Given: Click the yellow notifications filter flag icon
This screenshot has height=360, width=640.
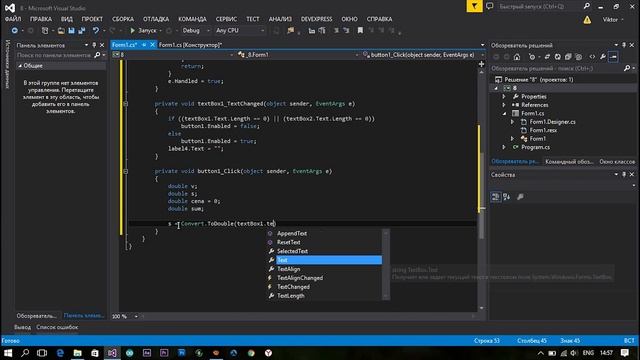Looking at the screenshot, I should (474, 6).
